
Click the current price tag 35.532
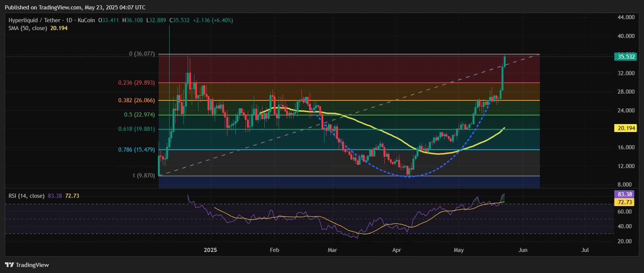626,57
